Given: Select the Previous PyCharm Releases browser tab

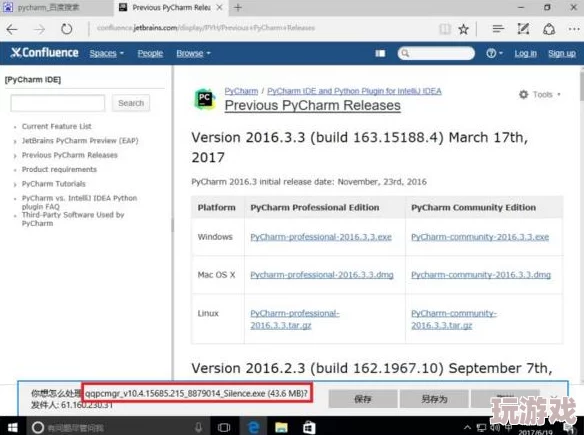Looking at the screenshot, I should [x=171, y=7].
